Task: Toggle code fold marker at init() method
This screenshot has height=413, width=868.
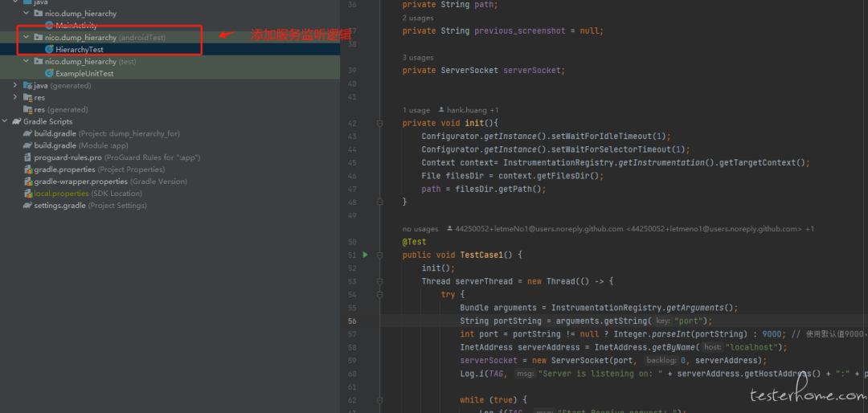Action: 379,123
